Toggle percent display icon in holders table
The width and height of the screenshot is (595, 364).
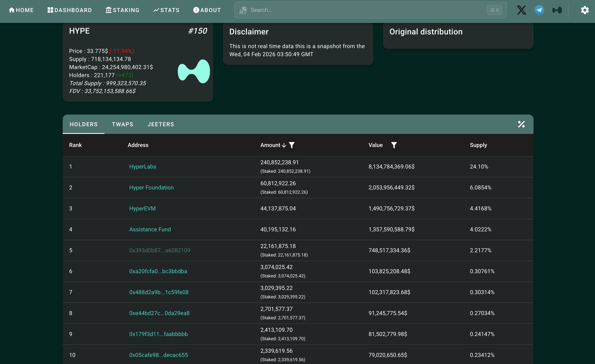pyautogui.click(x=521, y=124)
